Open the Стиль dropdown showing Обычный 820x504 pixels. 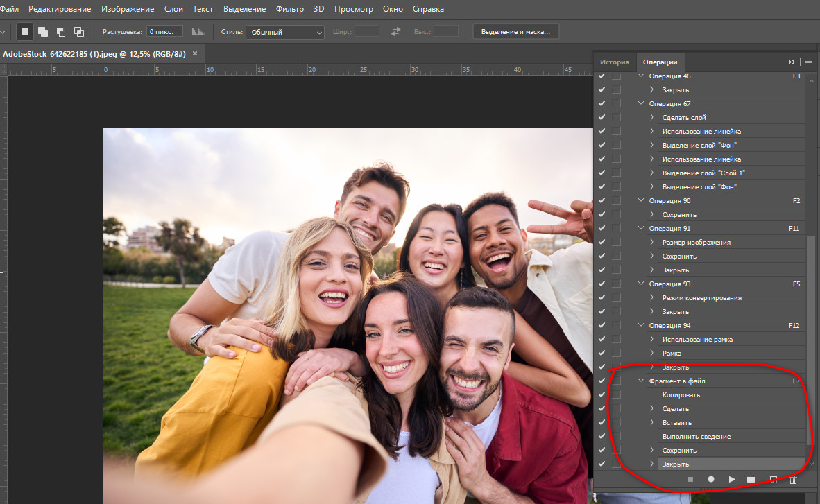tap(285, 32)
